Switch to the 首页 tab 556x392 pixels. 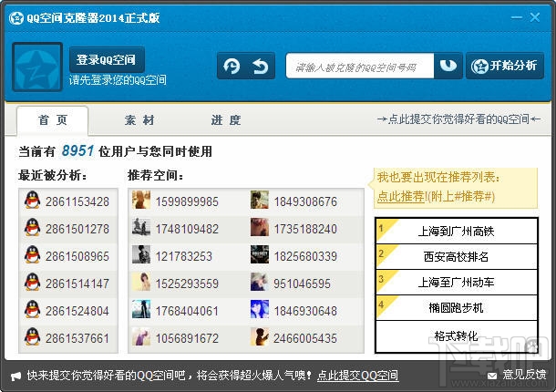click(x=53, y=120)
